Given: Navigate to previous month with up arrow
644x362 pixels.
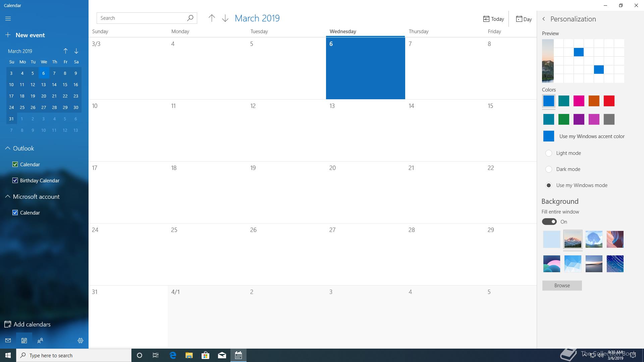Looking at the screenshot, I should (212, 18).
